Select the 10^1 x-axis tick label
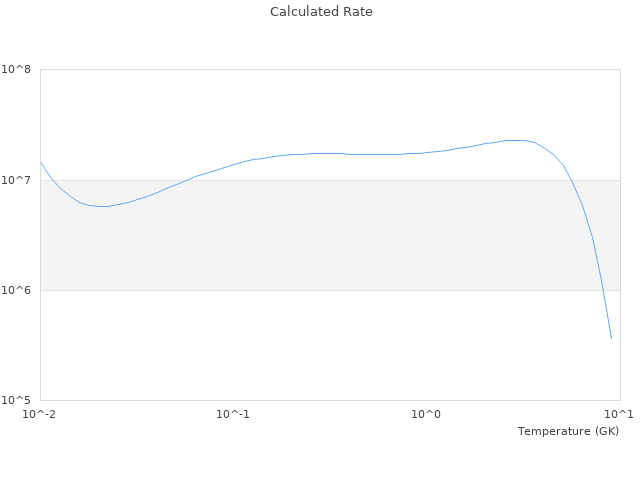 (619, 414)
